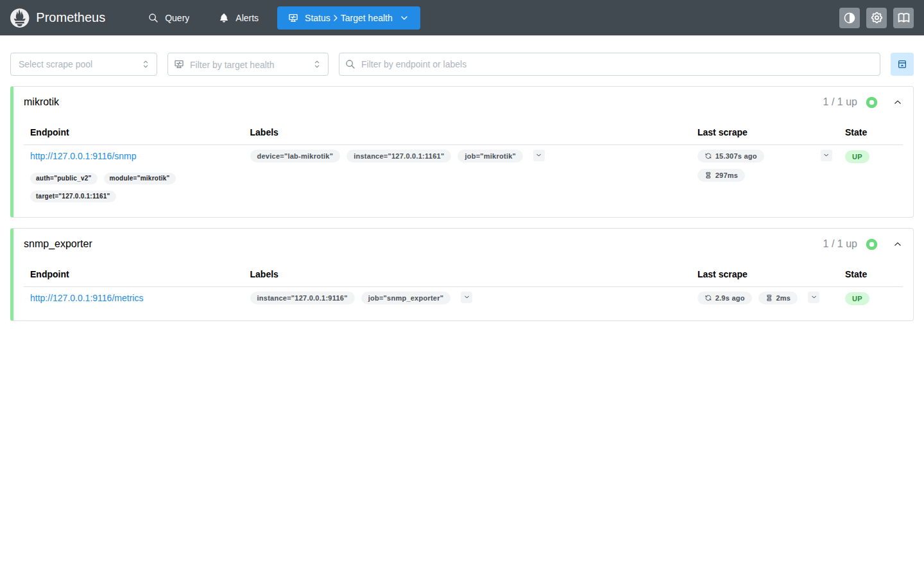Click the job="mikrotik" label badge

point(490,156)
